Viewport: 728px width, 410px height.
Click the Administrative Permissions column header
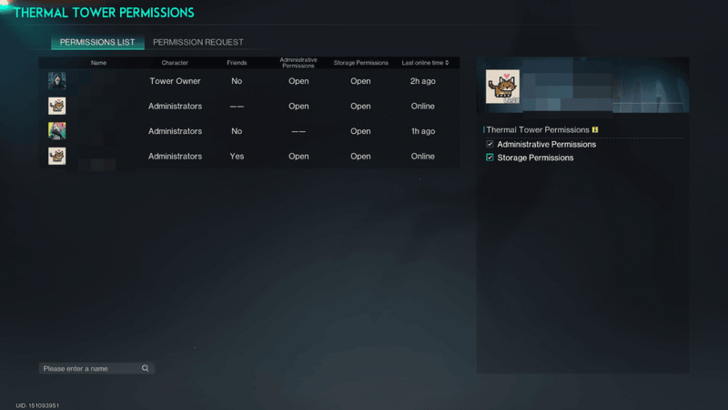click(298, 63)
